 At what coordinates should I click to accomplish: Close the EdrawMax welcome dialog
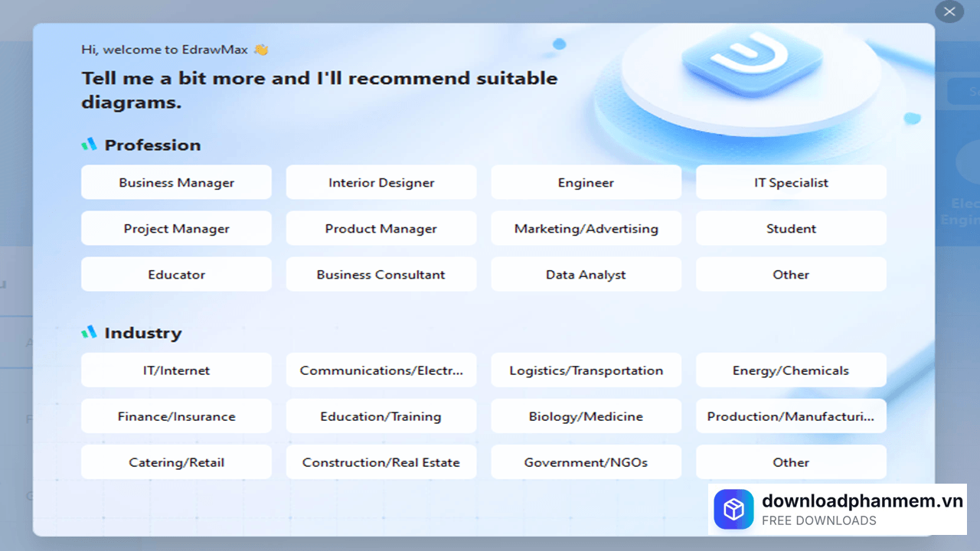pyautogui.click(x=949, y=11)
